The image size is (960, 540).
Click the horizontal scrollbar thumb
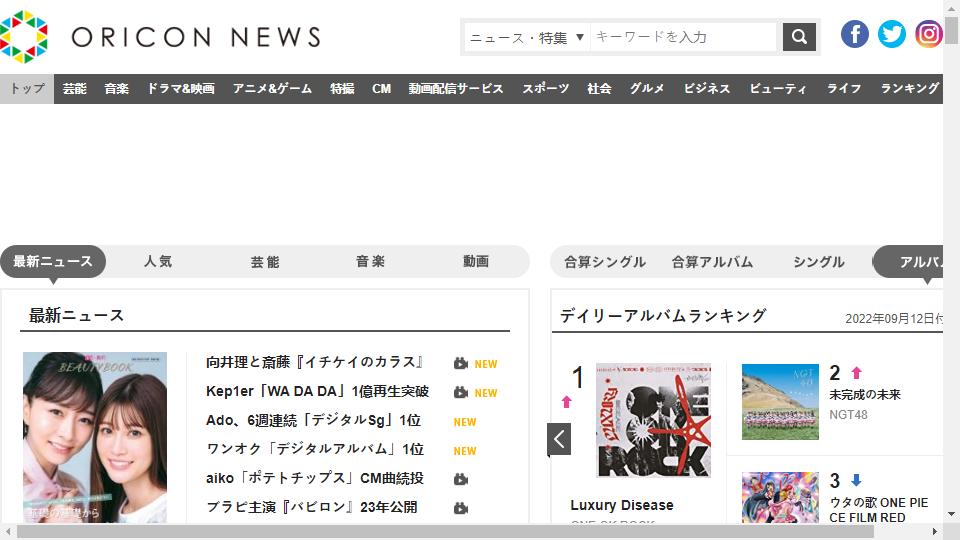point(445,531)
